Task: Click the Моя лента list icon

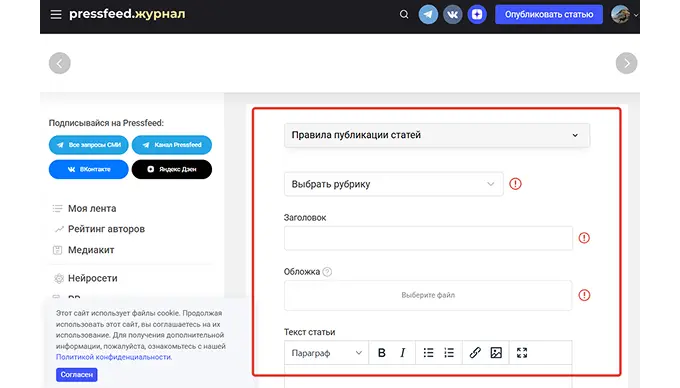Action: pos(57,209)
